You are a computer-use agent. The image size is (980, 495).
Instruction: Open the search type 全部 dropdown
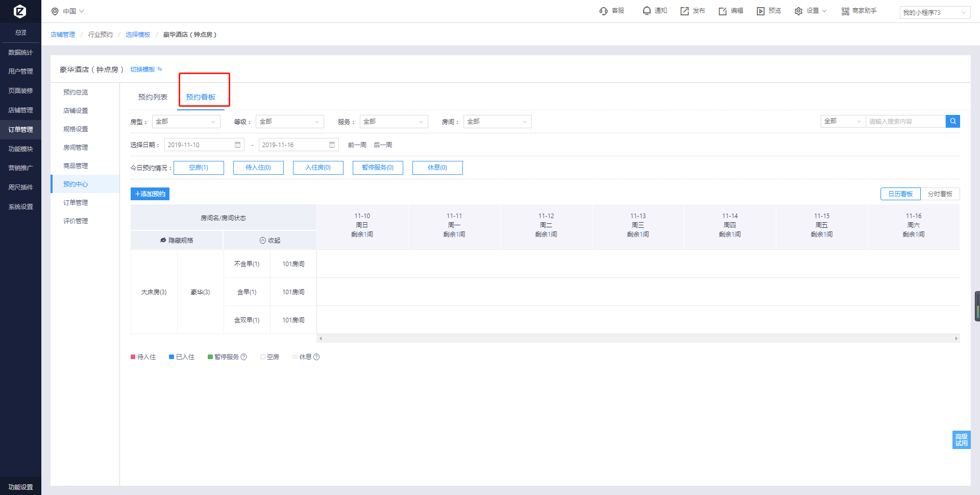843,121
